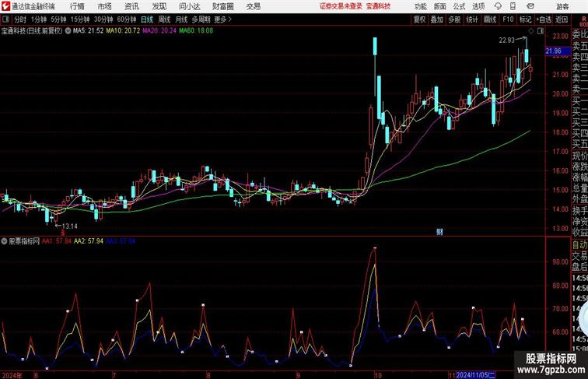This screenshot has height=379, width=588.
Task: Open the 市场 menu
Action: click(105, 6)
